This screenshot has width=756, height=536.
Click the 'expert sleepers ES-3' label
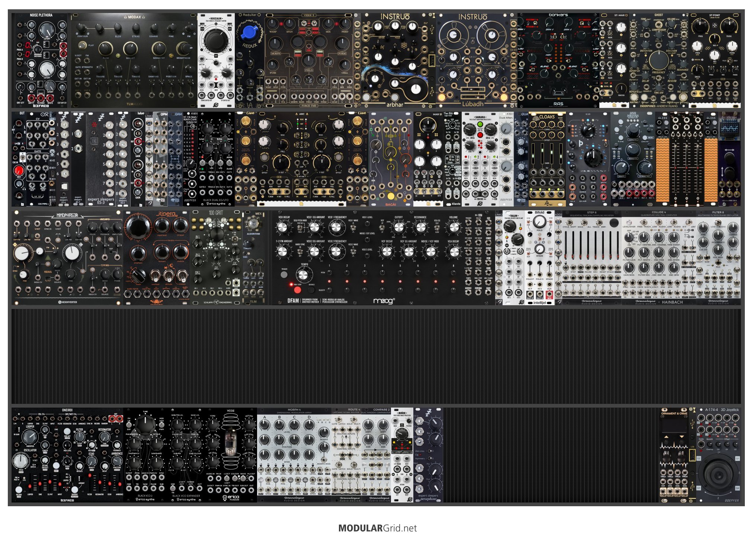(x=101, y=201)
